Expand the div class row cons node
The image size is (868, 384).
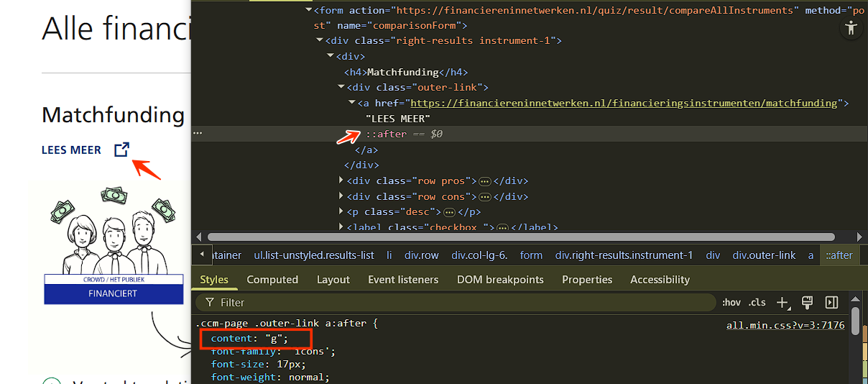(341, 196)
